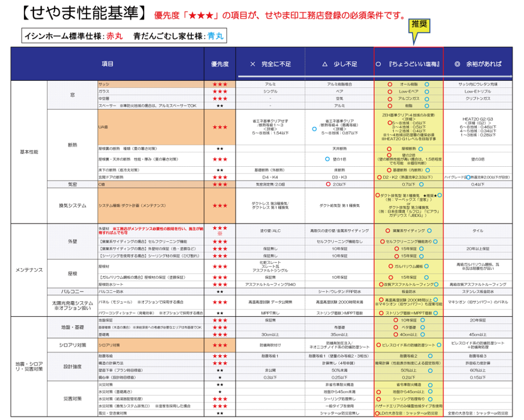Click the メンテナンス category cell
This screenshot has height=420, width=524.
pos(29,270)
